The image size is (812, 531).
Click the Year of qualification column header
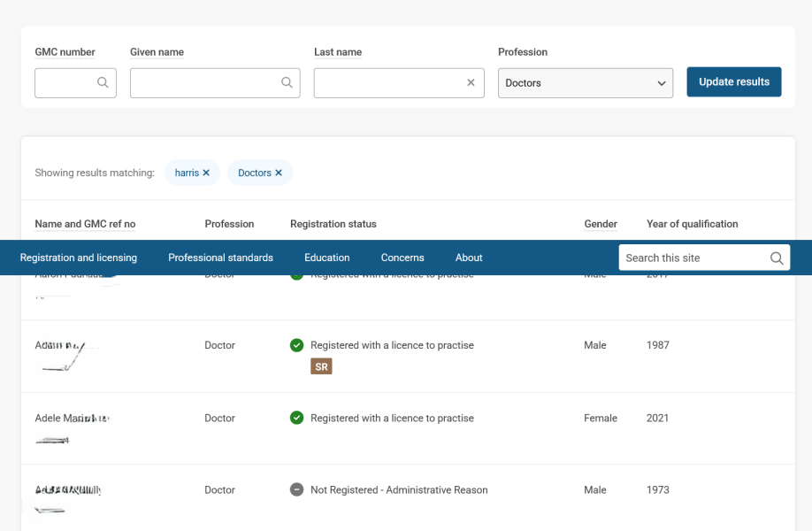tap(692, 224)
